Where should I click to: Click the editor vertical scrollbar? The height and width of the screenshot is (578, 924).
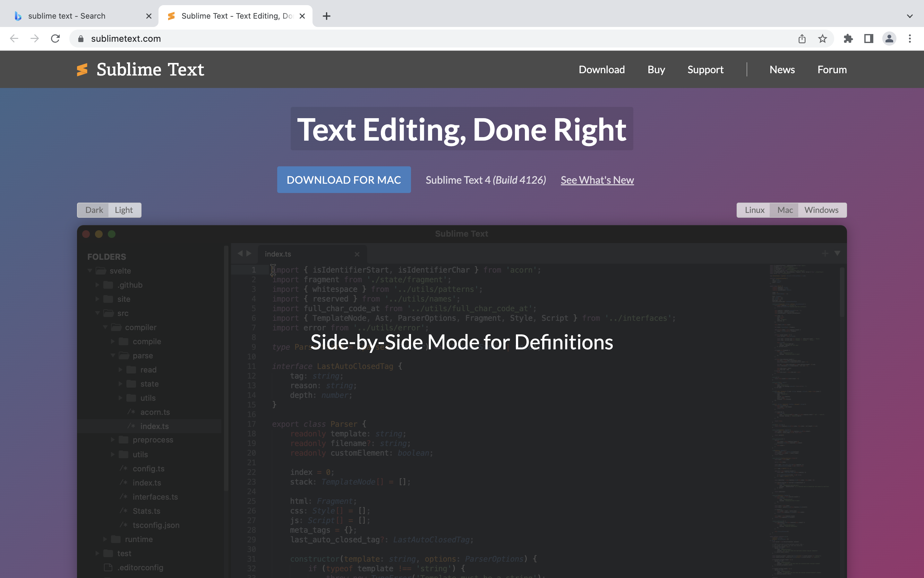pyautogui.click(x=842, y=293)
